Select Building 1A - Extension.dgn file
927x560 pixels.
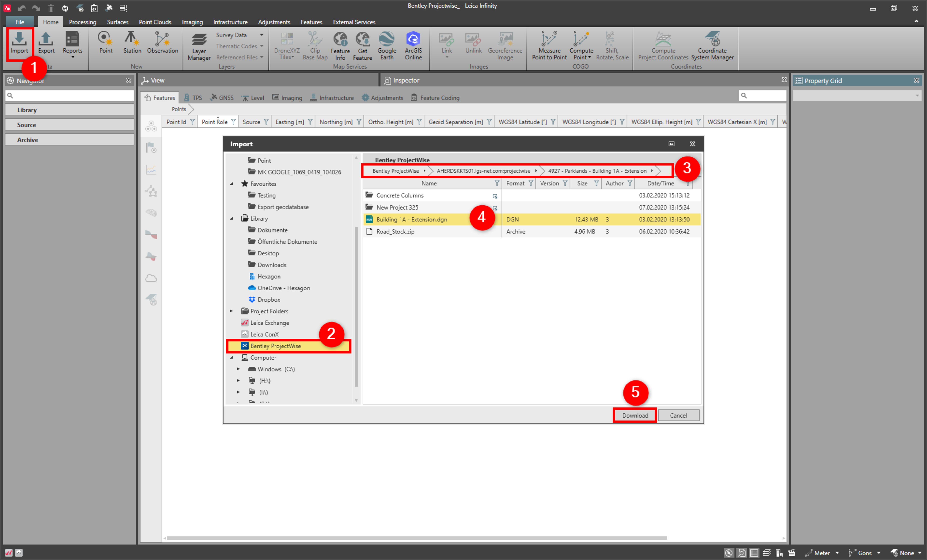(531, 219)
